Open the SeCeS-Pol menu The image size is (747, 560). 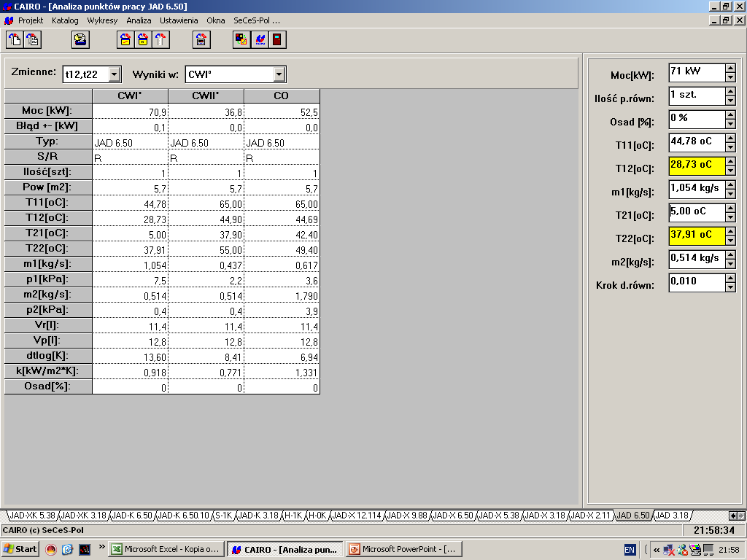pos(256,20)
